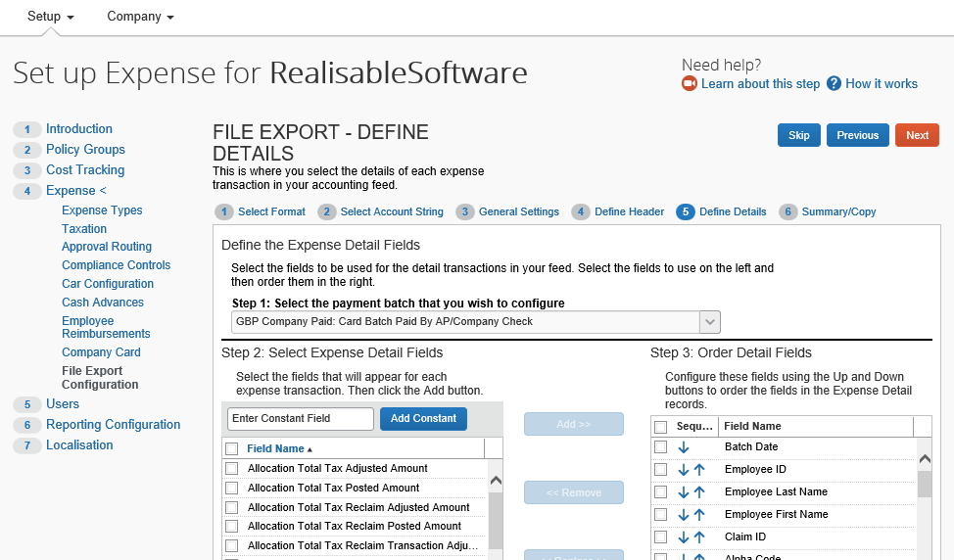Check Allocation Total Tax Adjusted Amount box

[232, 469]
